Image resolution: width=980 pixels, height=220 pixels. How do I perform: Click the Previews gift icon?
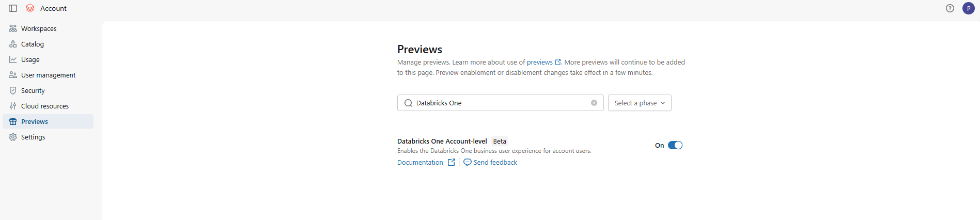[x=13, y=121]
